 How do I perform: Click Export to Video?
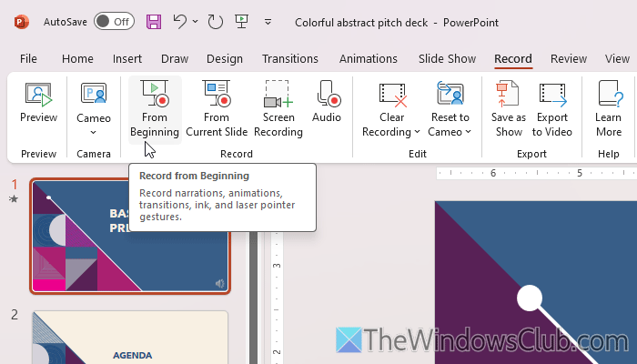coord(552,108)
